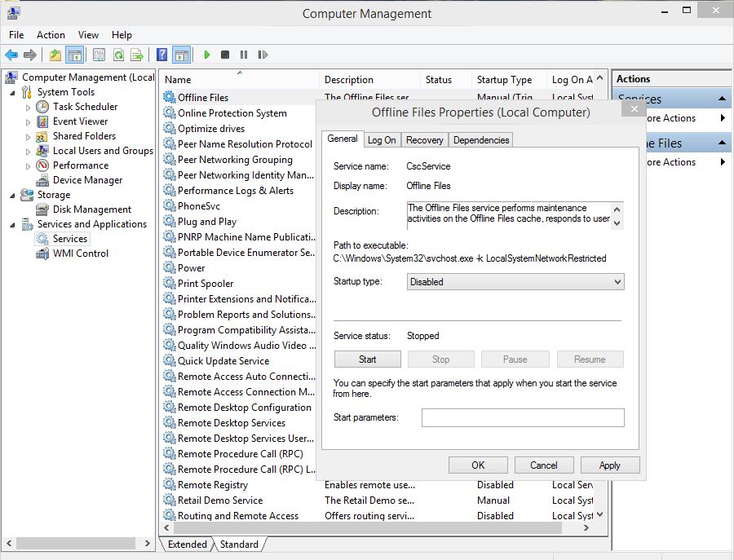Click the Restart Service toolbar icon
734x560 pixels.
(263, 55)
